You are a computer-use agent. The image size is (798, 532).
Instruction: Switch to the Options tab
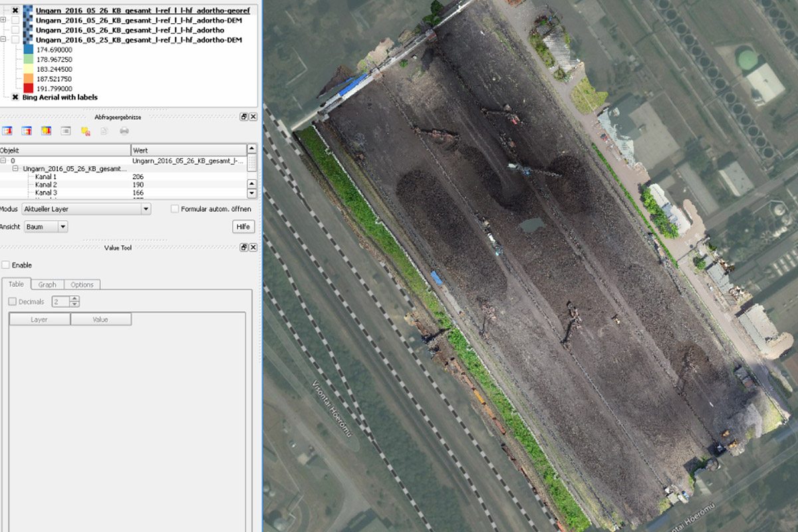(x=82, y=285)
